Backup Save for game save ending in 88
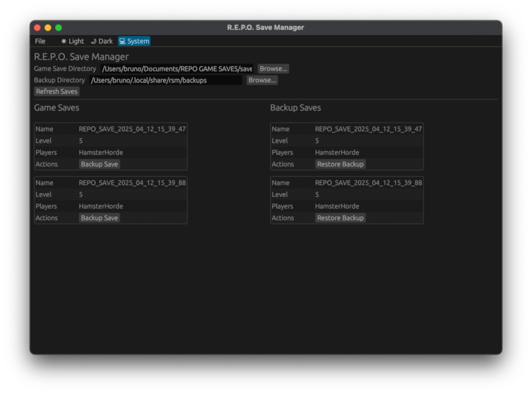Image resolution: width=532 pixels, height=394 pixels. coord(99,218)
